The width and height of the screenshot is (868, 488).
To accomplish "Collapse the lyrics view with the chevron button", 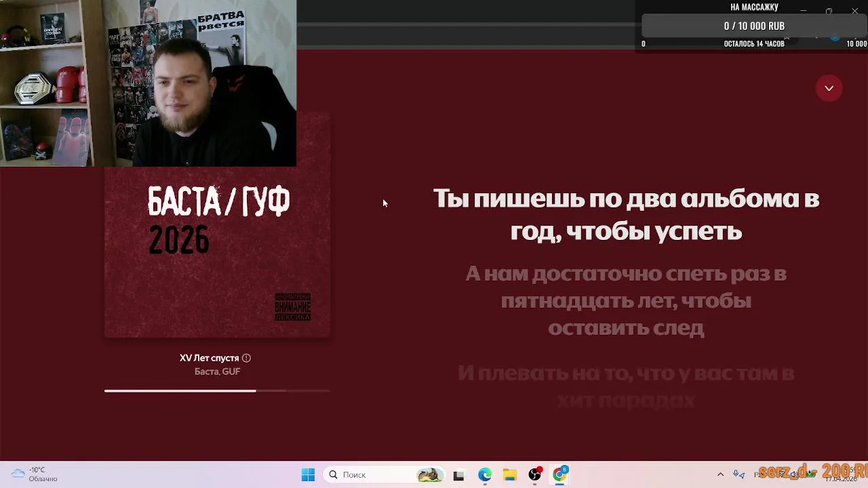I will click(829, 88).
